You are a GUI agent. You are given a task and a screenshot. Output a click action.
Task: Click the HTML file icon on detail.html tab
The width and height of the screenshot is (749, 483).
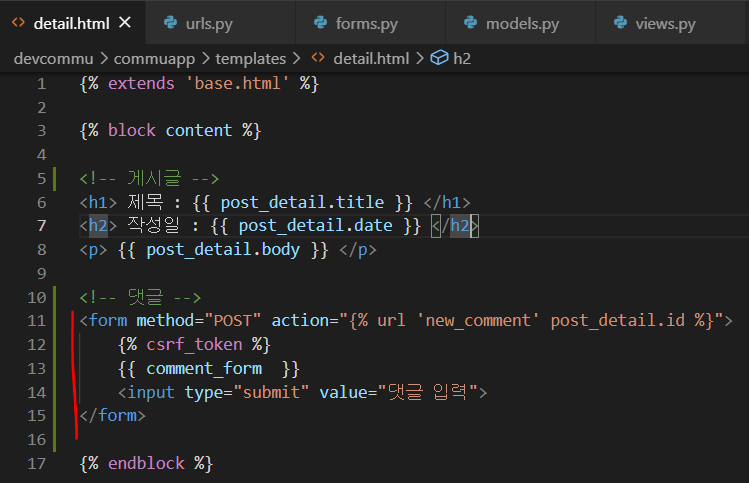coord(18,22)
